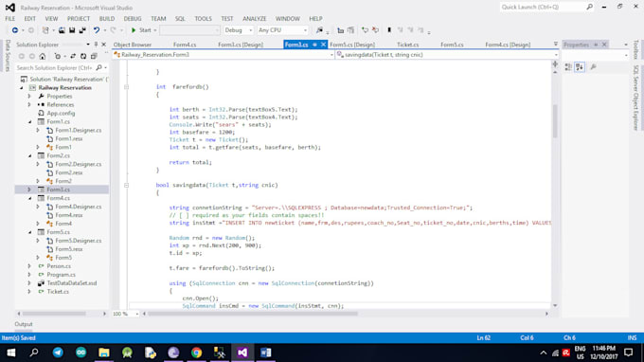Expand the Properties tree node
This screenshot has width=644, height=362.
(29, 96)
